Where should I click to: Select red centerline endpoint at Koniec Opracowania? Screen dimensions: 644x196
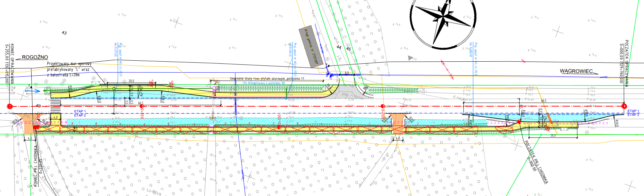click(10, 106)
